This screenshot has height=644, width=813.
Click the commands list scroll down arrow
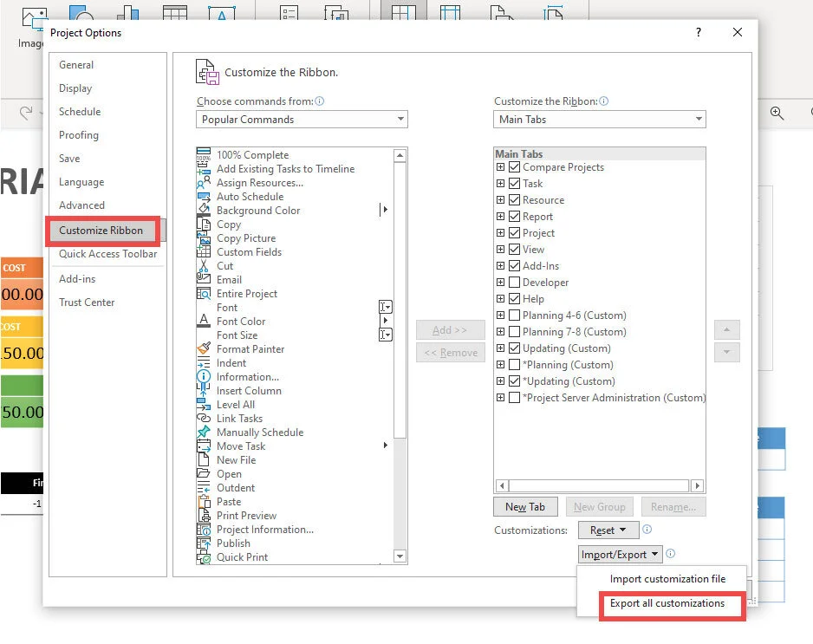400,556
